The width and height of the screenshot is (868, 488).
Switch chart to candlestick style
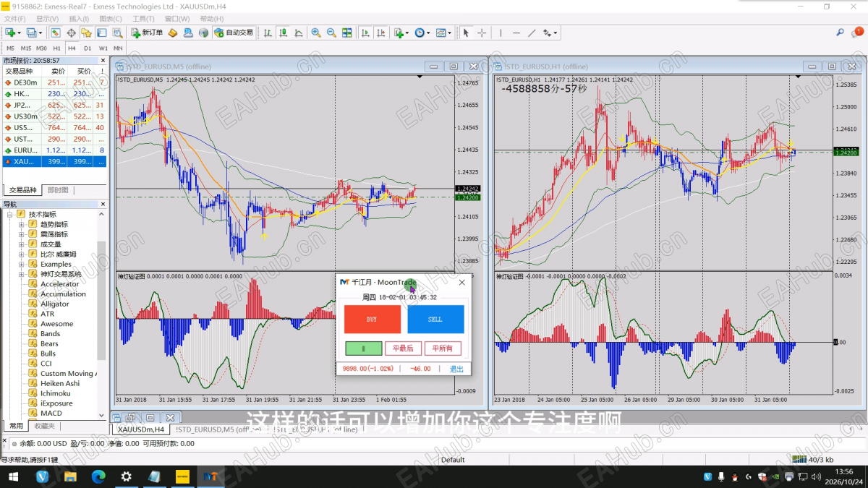pyautogui.click(x=283, y=33)
